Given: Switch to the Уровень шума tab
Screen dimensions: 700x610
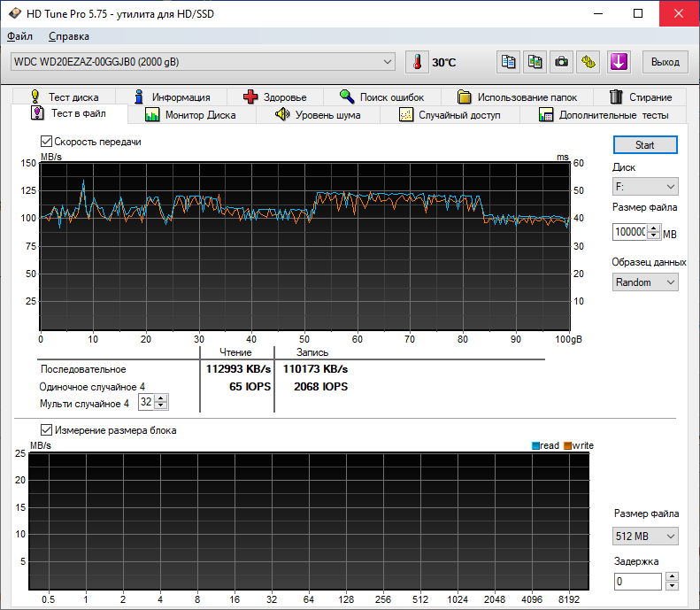Looking at the screenshot, I should (318, 115).
